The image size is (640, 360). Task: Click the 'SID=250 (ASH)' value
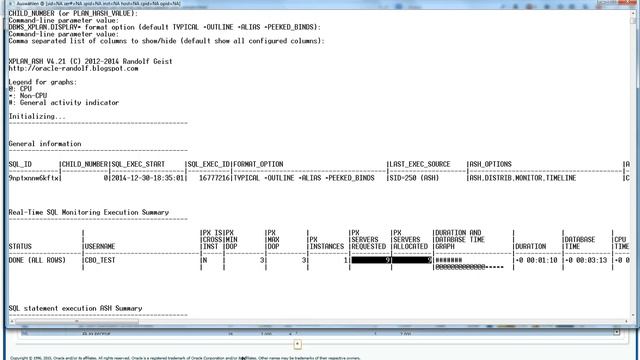tap(414, 178)
